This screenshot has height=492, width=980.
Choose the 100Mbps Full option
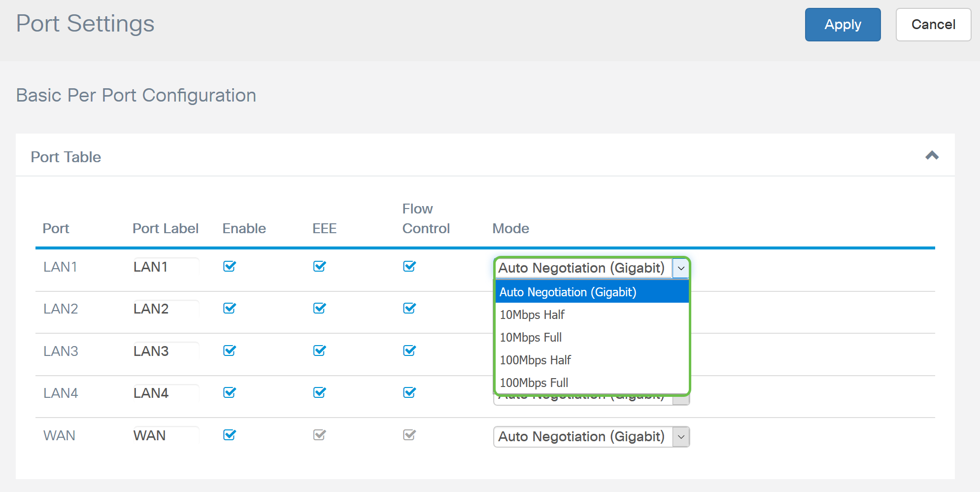[534, 383]
